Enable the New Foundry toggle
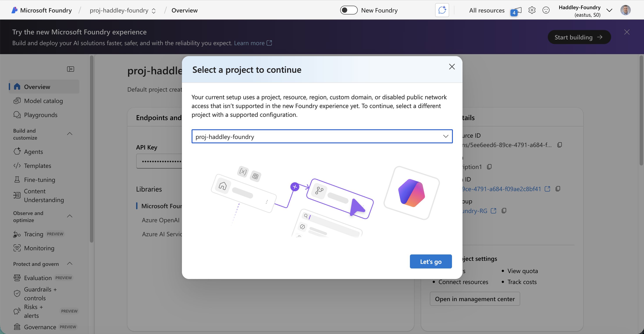This screenshot has height=334, width=644. coord(349,10)
